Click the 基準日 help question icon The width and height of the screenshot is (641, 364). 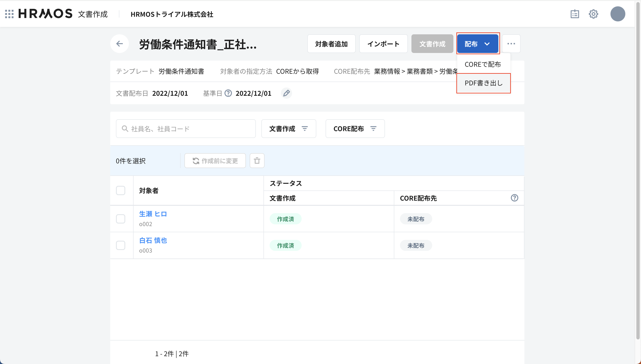[228, 93]
